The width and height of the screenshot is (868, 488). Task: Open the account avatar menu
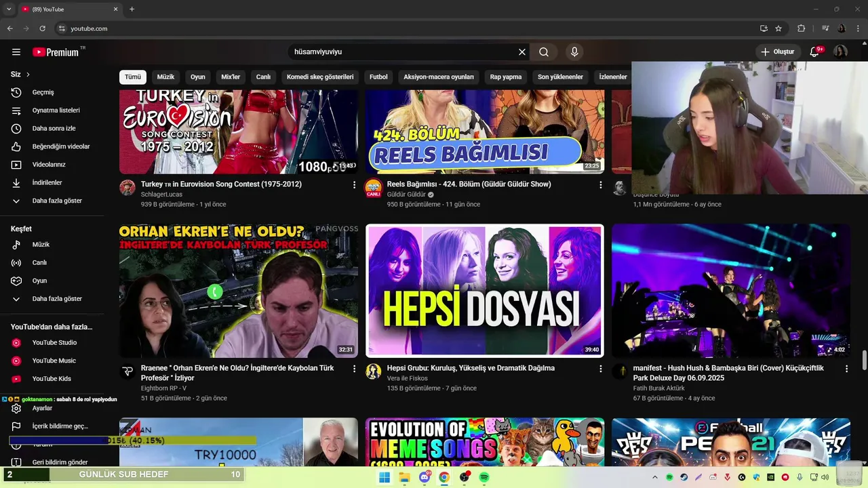point(841,52)
